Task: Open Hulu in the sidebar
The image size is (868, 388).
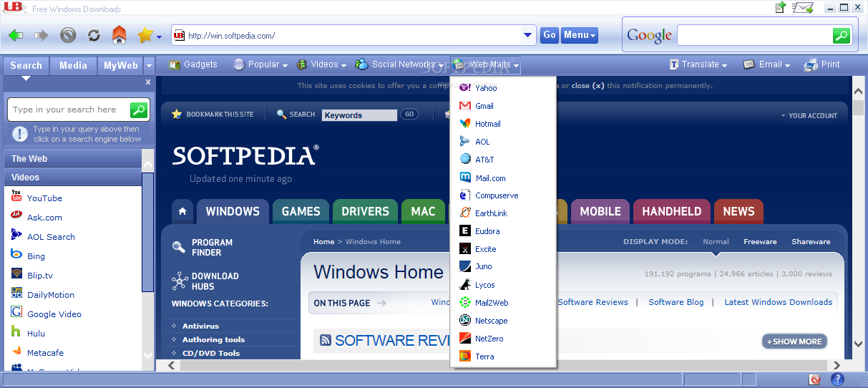Action: [36, 334]
